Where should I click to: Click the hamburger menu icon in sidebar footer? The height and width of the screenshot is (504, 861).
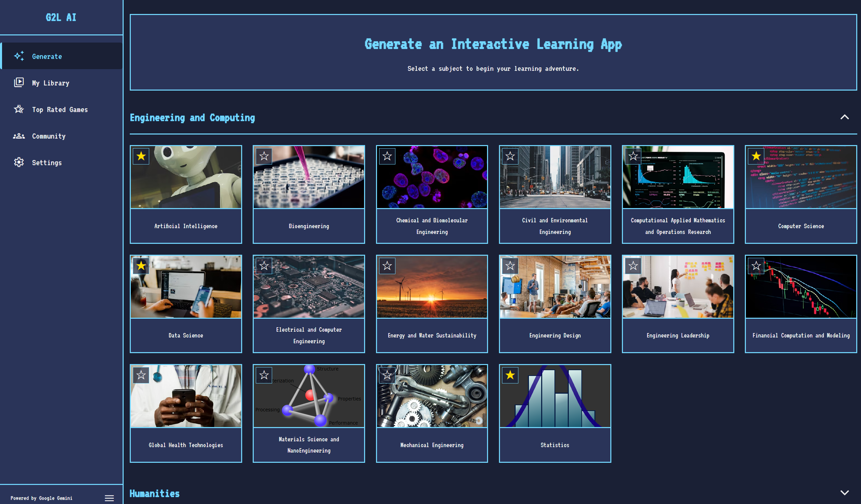click(109, 498)
